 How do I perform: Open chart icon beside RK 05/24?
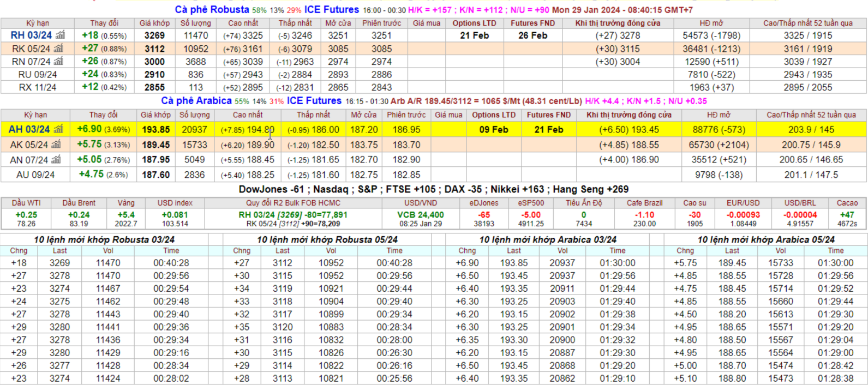(58, 49)
